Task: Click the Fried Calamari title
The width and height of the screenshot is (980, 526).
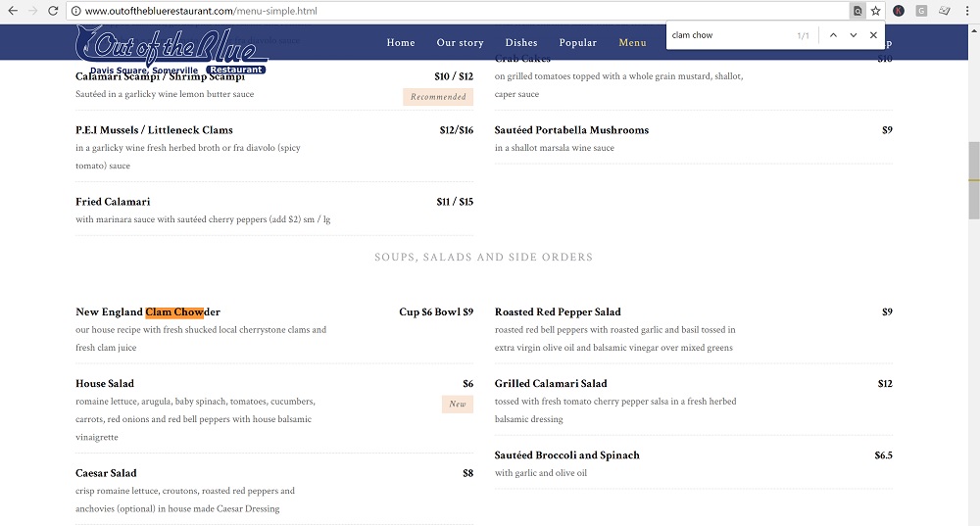Action: tap(113, 202)
